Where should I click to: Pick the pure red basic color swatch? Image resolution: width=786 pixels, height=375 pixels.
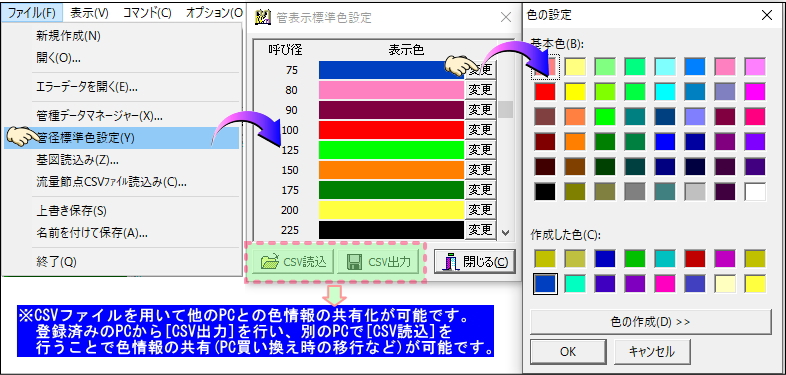tap(545, 91)
